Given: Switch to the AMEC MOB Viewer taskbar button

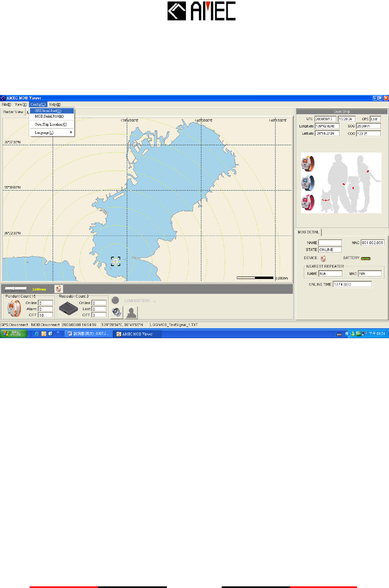Looking at the screenshot, I should click(x=138, y=334).
